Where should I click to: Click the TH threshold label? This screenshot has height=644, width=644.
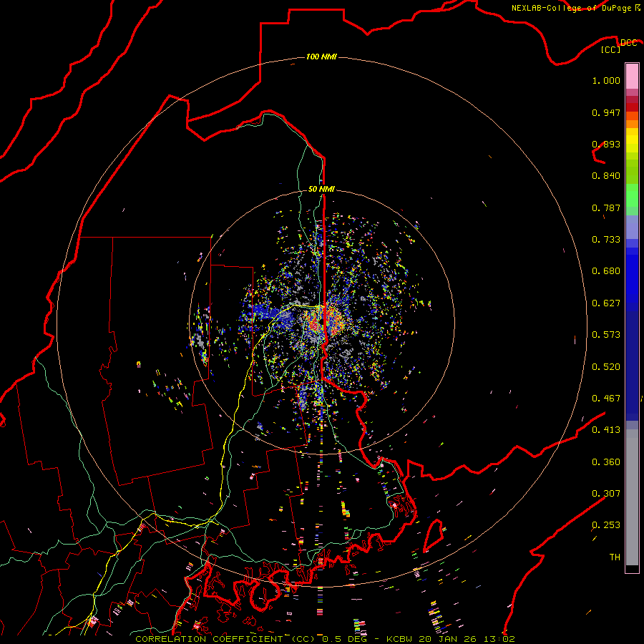point(615,557)
